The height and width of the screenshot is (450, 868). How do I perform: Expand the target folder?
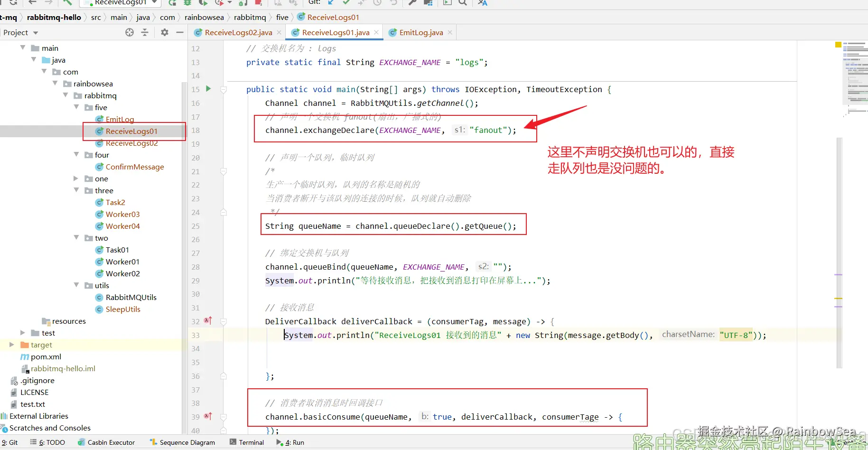click(12, 345)
